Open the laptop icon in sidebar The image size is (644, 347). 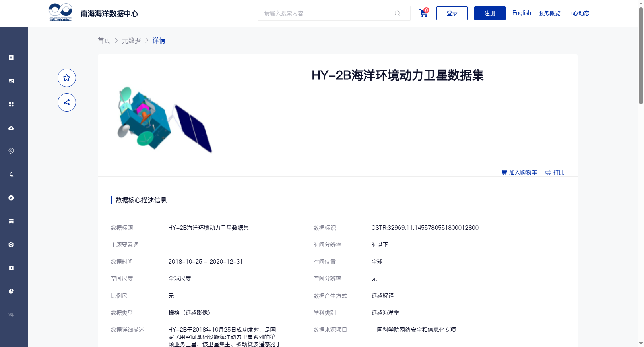point(11,315)
